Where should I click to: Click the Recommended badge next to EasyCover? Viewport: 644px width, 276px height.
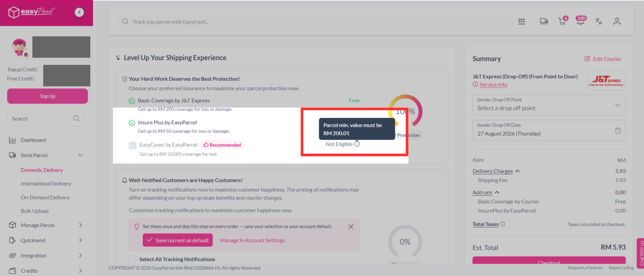point(222,145)
